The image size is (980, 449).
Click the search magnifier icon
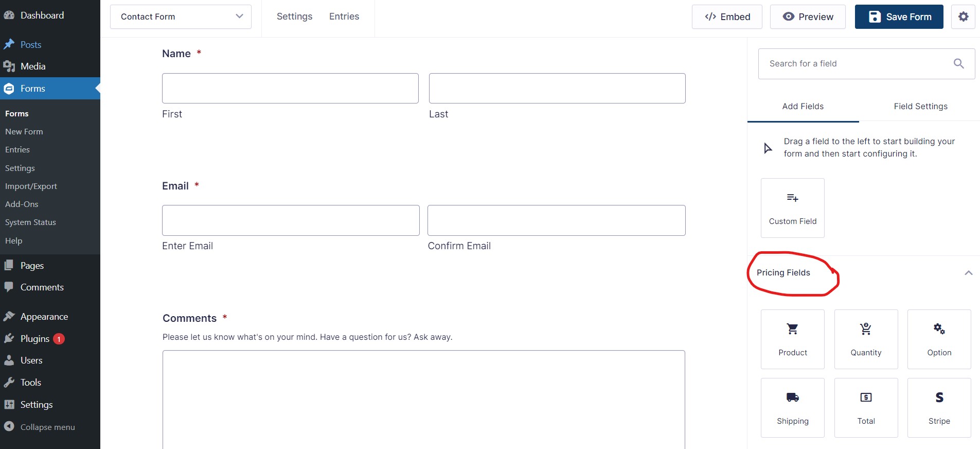coord(958,63)
